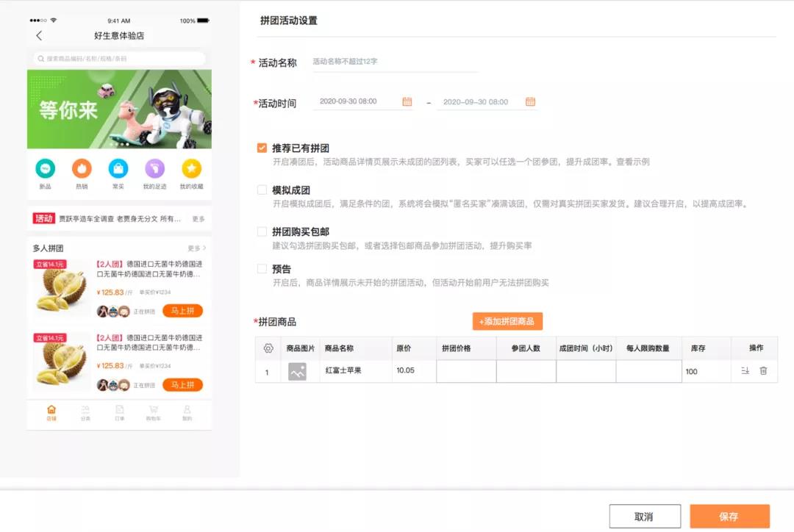Delete the 红富士苹果 row with trash icon

763,371
